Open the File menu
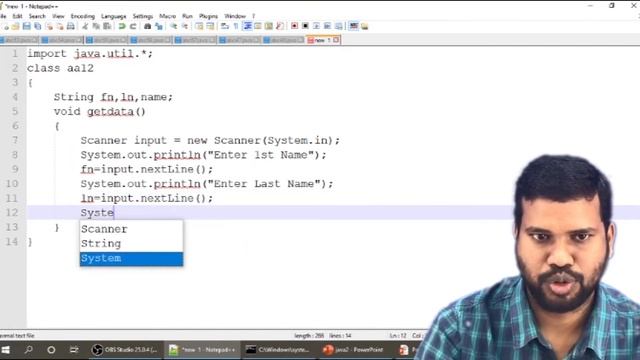Image resolution: width=640 pixels, height=360 pixels. (x=3, y=16)
